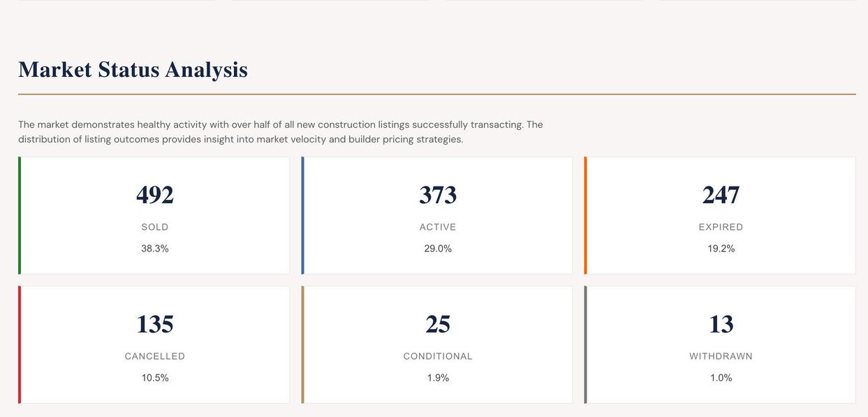The image size is (868, 417).
Task: Click the Market Status Analysis heading
Action: tap(133, 70)
